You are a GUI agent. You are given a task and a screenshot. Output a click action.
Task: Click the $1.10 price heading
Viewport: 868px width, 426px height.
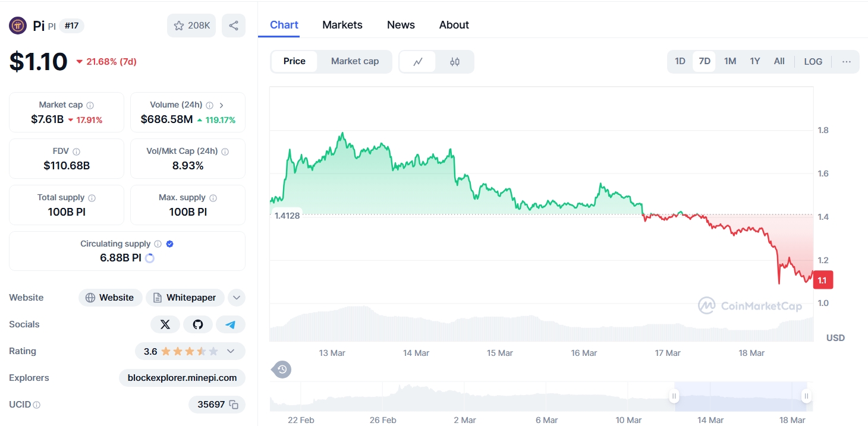tap(39, 62)
